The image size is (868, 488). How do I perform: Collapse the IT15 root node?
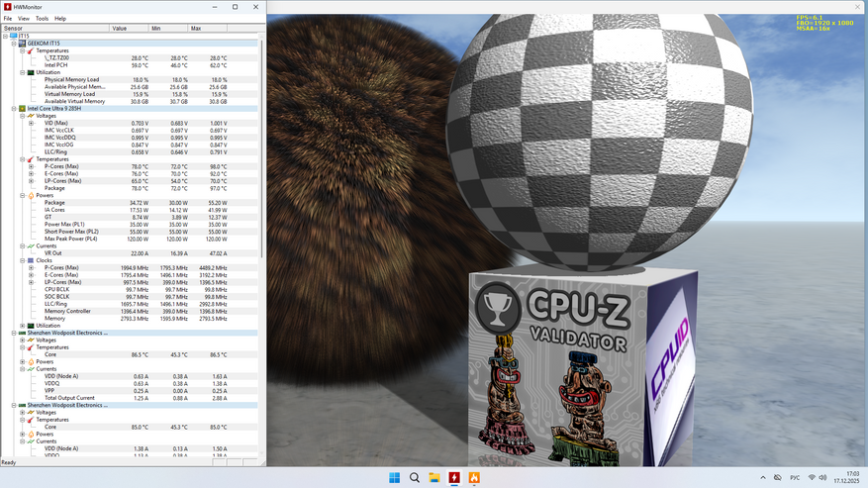coord(5,36)
